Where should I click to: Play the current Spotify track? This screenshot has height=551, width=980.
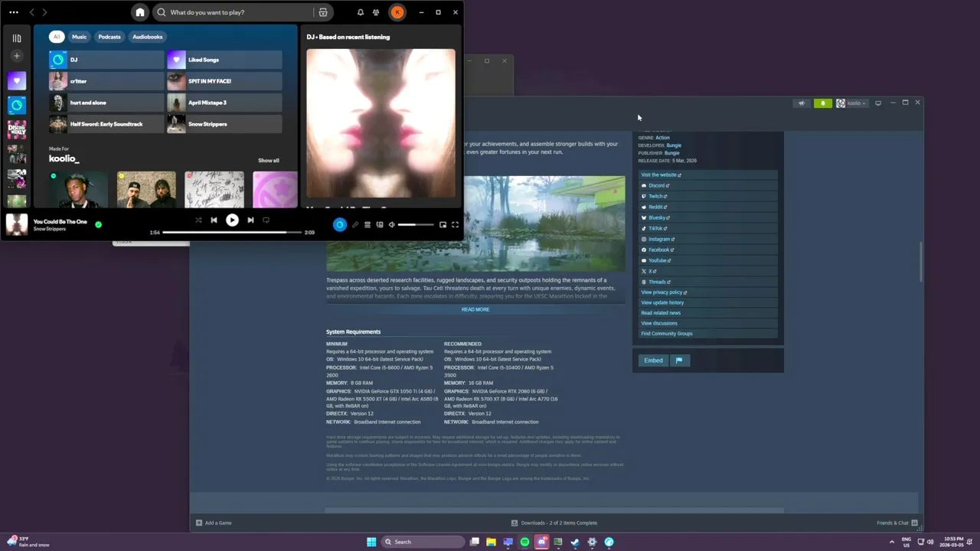tap(232, 220)
